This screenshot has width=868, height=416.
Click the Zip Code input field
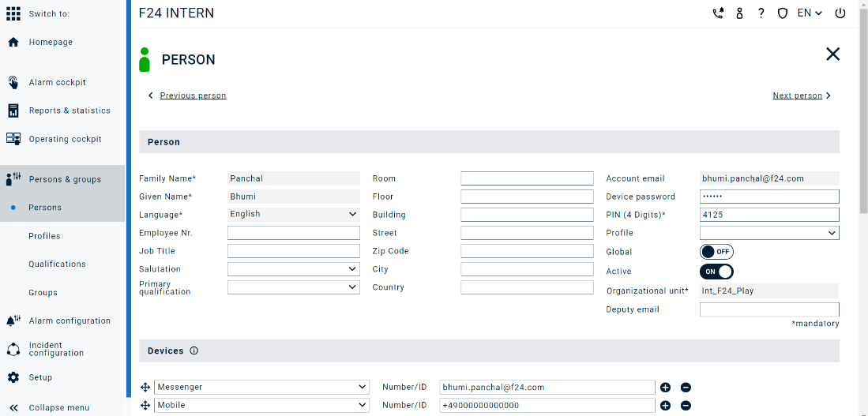pyautogui.click(x=527, y=251)
